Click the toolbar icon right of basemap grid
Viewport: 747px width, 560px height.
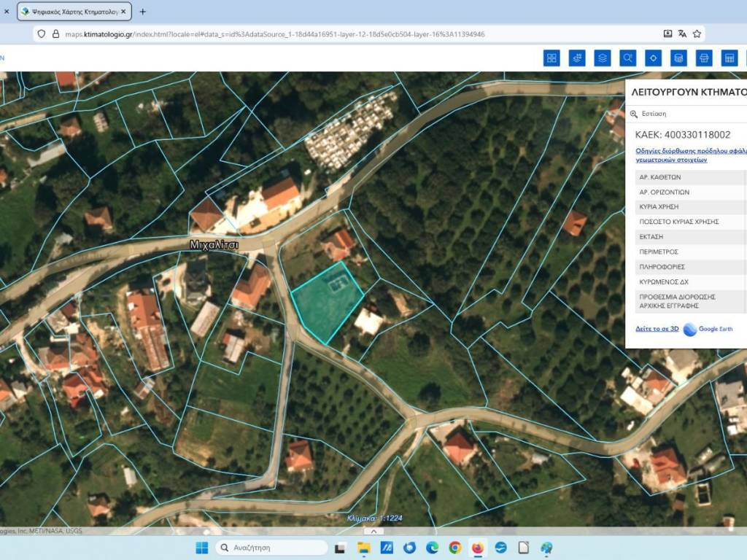577,58
